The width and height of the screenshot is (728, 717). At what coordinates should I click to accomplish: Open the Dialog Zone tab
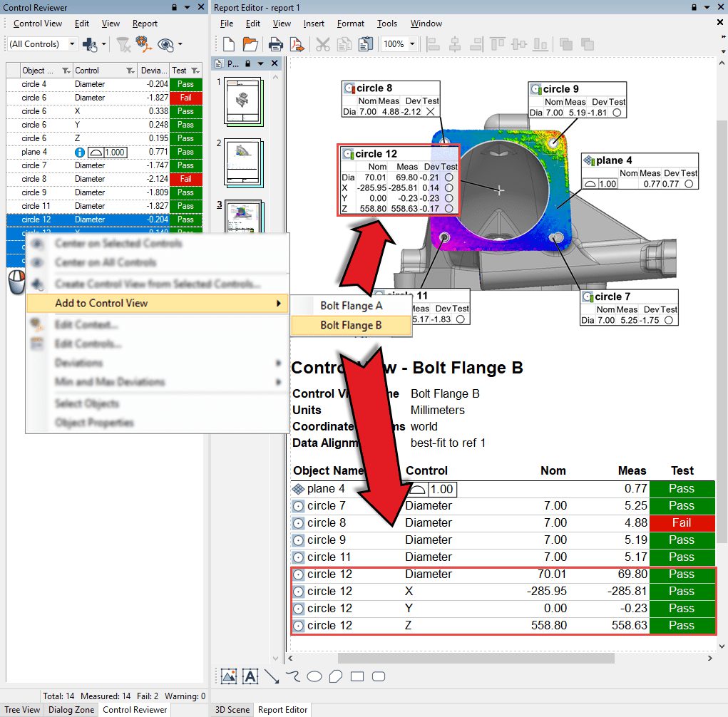coord(71,710)
